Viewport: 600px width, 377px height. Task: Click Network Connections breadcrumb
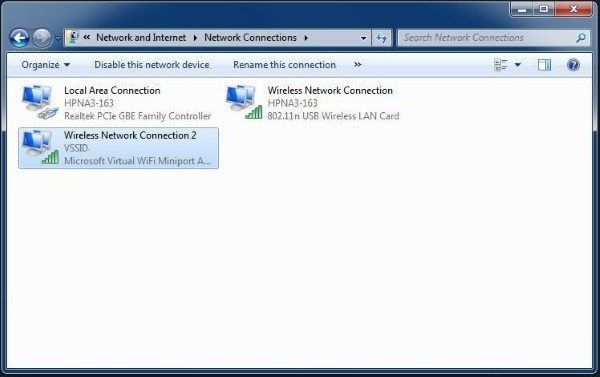250,38
